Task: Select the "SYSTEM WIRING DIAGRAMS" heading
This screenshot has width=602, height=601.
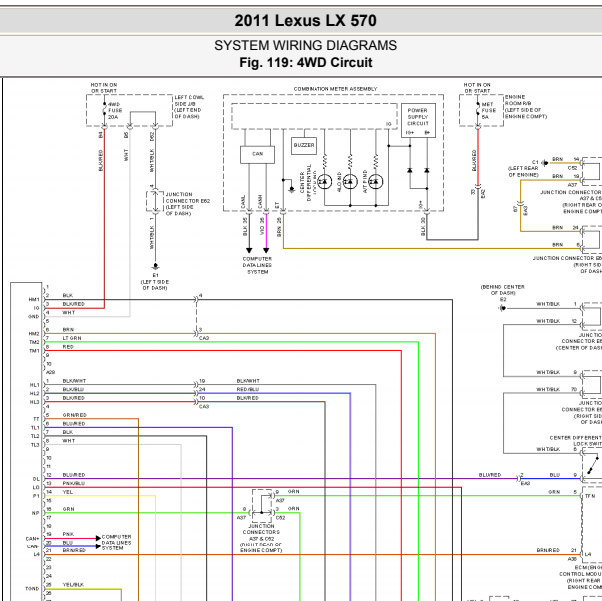Action: coord(305,45)
